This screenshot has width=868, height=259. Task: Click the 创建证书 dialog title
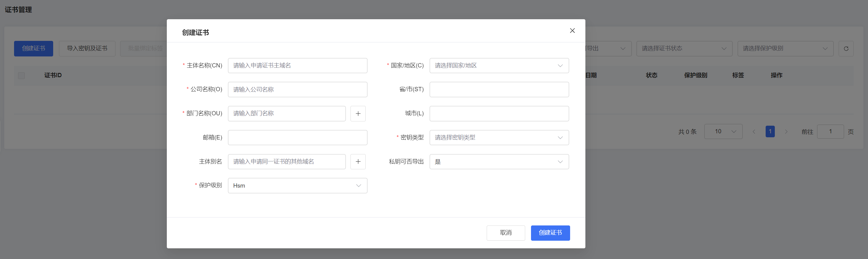[x=196, y=33]
